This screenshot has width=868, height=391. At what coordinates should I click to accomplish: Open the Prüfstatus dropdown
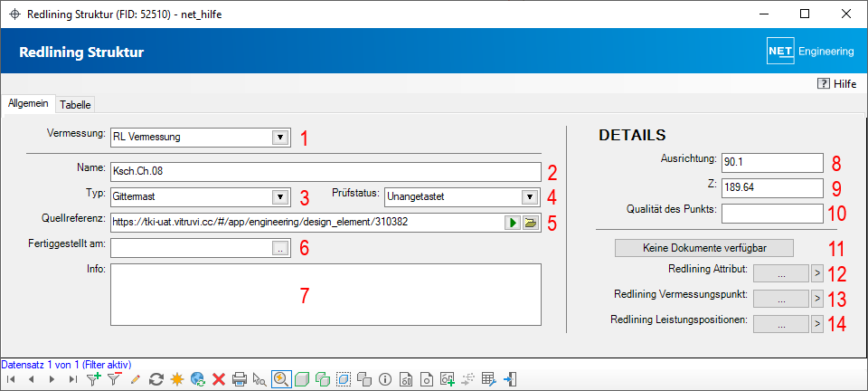point(530,196)
